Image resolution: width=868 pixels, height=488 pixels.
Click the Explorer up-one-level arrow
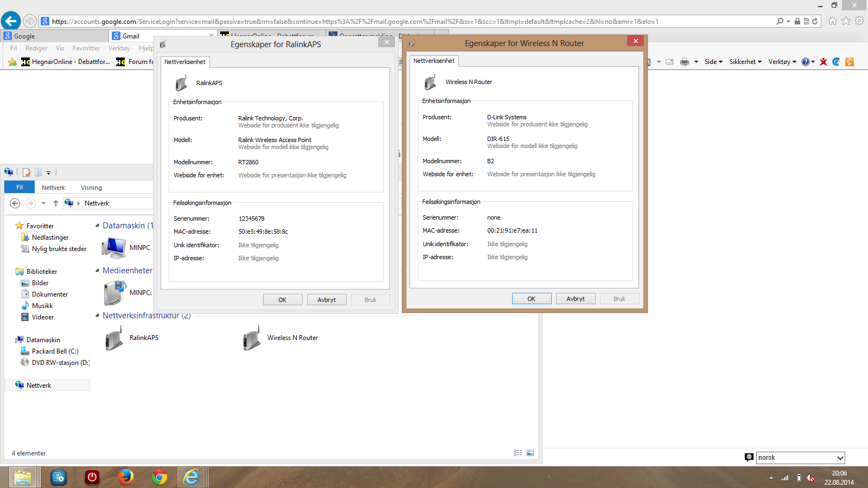[55, 203]
